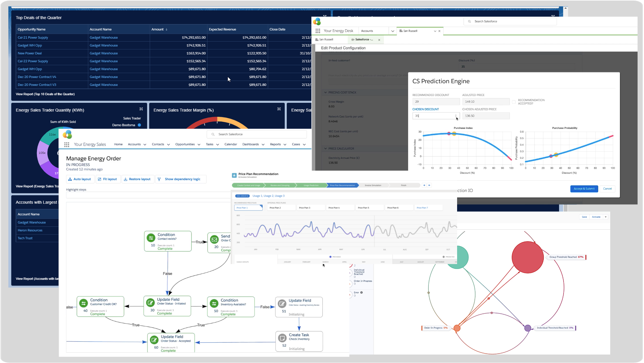The width and height of the screenshot is (644, 363).
Task: Click Price Plan Recommendation header icon
Action: (x=234, y=175)
